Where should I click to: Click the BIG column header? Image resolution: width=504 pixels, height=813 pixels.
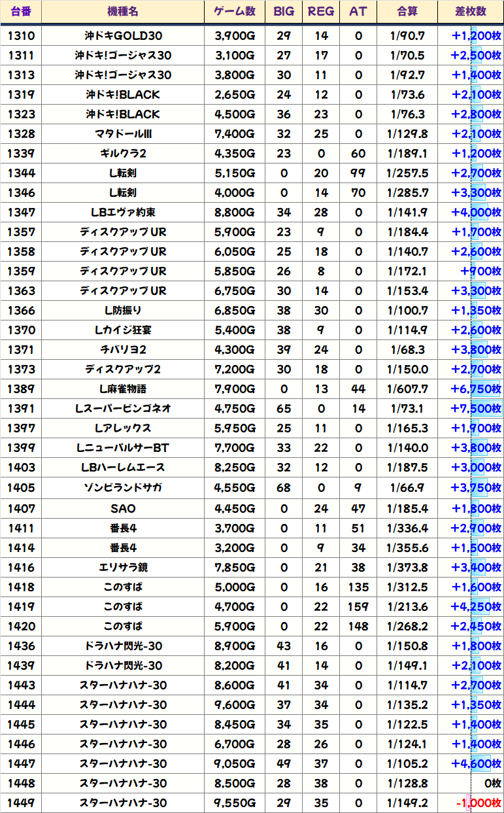[x=284, y=12]
